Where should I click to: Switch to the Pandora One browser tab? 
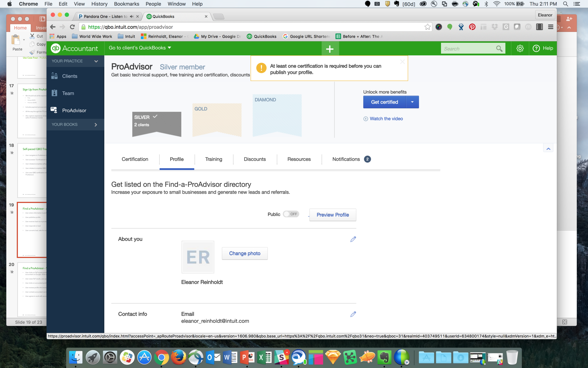[107, 16]
